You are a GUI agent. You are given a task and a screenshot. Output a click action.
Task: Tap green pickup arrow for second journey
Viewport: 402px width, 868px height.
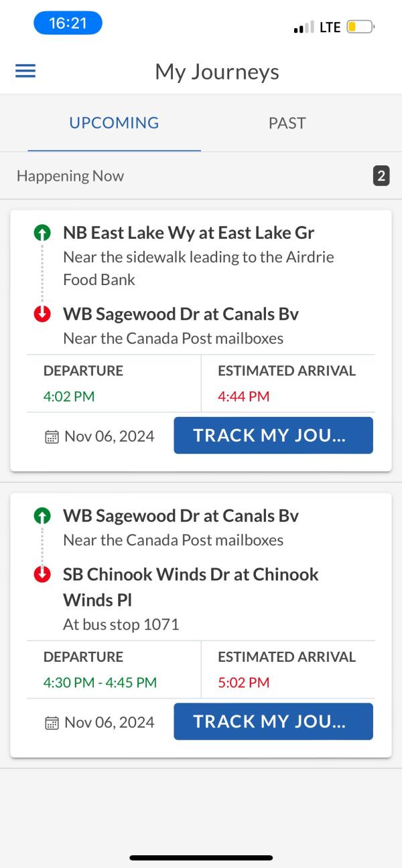(42, 516)
